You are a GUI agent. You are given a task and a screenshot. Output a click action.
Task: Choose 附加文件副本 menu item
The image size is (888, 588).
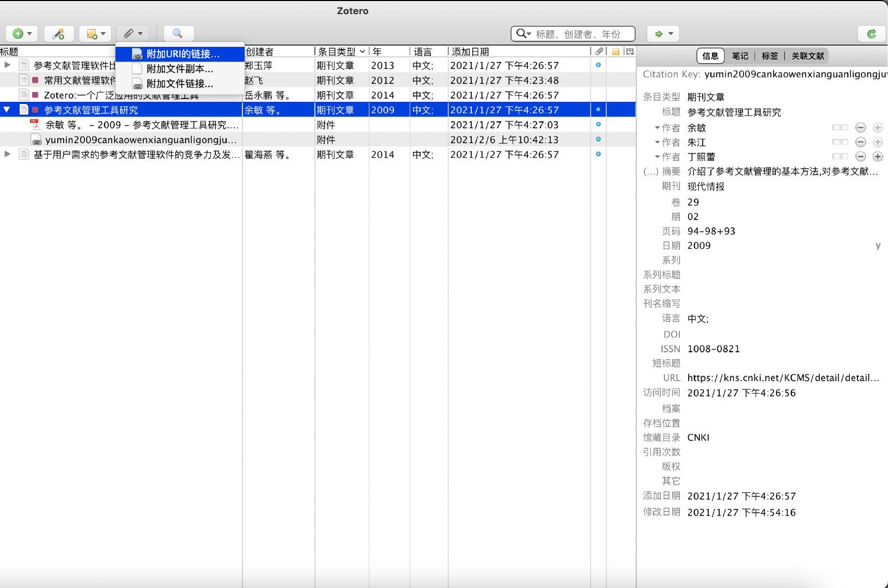coord(180,69)
